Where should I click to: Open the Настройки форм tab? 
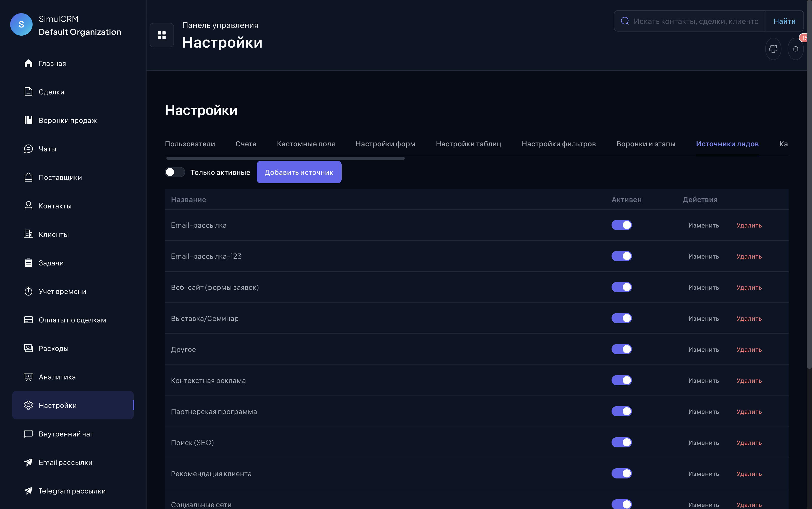tap(385, 144)
